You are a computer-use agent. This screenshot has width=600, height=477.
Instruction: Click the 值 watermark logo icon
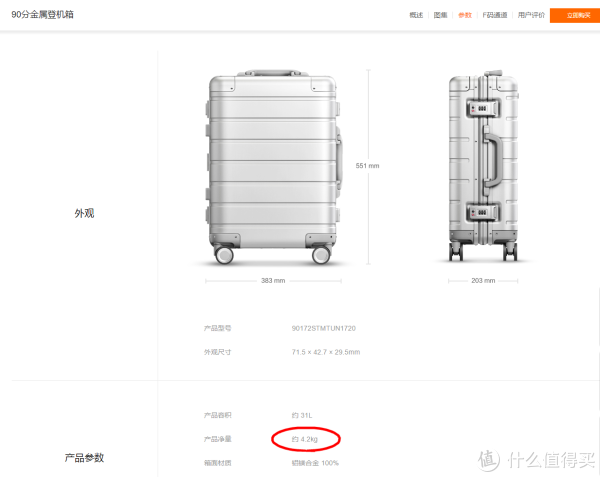tap(489, 459)
